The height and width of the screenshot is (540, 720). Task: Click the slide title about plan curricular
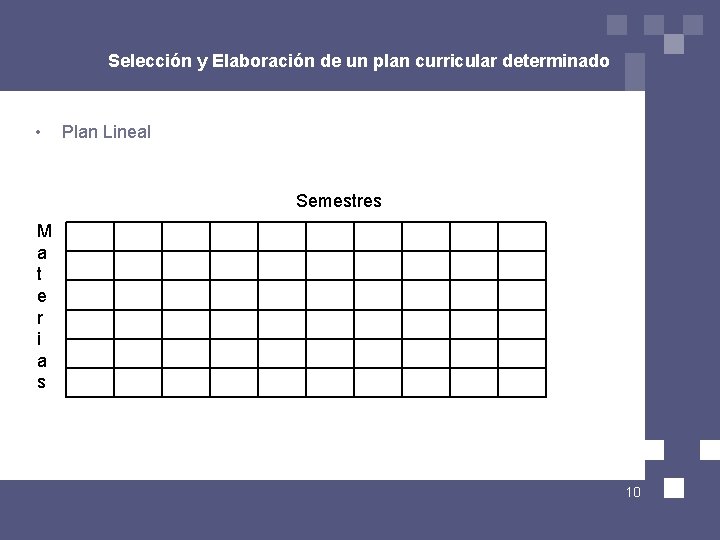[x=358, y=61]
